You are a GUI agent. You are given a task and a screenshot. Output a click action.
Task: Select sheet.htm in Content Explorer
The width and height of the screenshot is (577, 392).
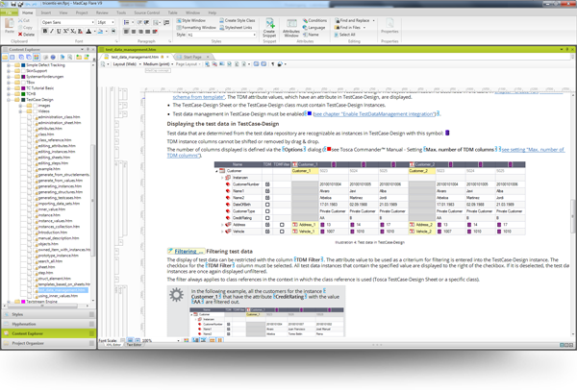point(46,267)
